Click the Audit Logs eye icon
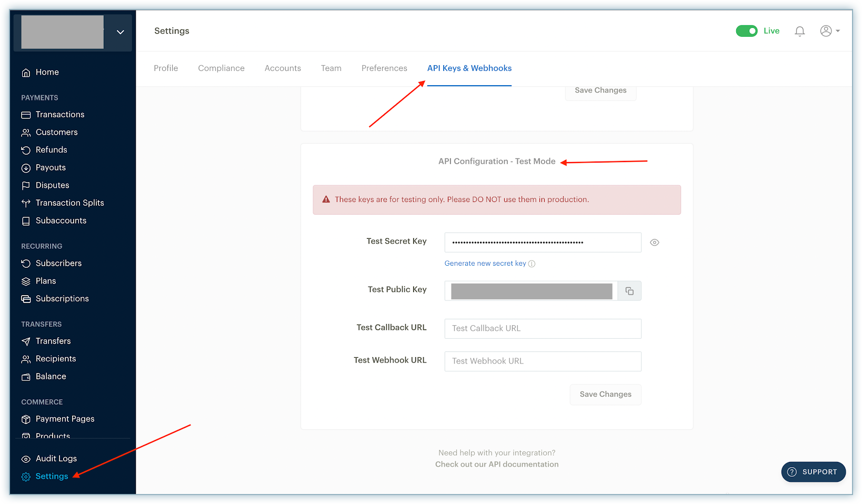Image resolution: width=862 pixels, height=504 pixels. pos(26,459)
